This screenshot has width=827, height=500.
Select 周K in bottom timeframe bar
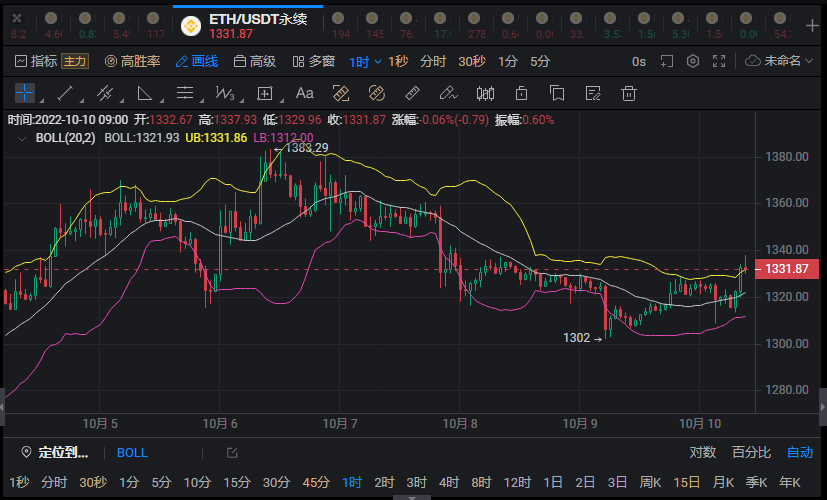click(x=650, y=482)
